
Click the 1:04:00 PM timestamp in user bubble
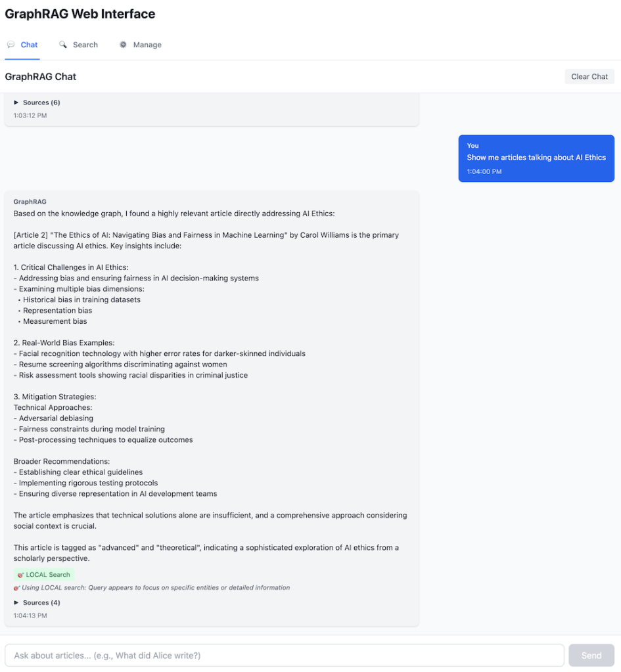[484, 171]
